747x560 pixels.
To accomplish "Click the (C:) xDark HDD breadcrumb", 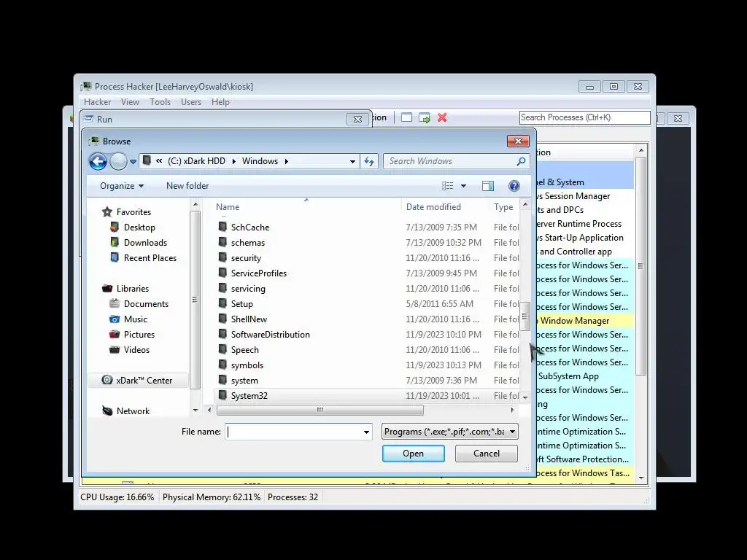I will tap(196, 161).
